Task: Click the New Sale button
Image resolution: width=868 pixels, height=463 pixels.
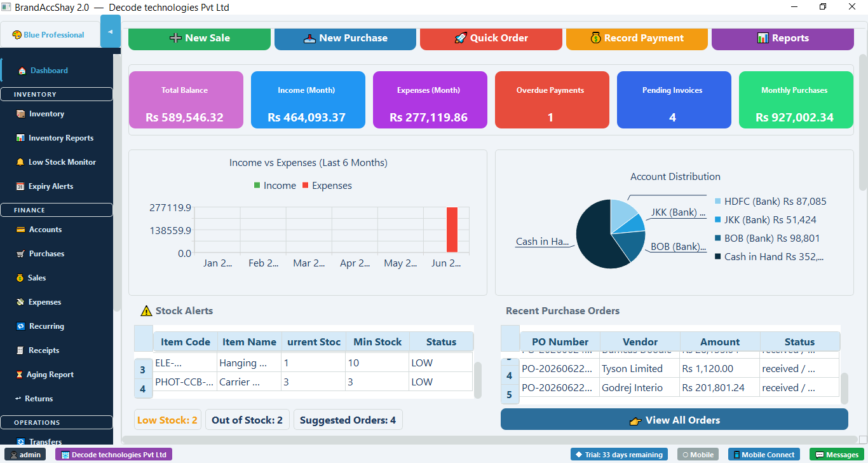Action: point(200,38)
